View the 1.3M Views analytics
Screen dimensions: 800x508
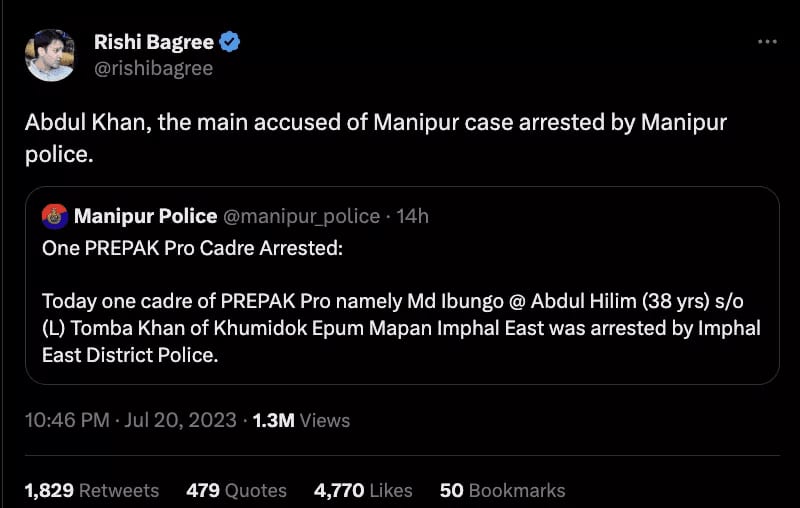pos(301,420)
